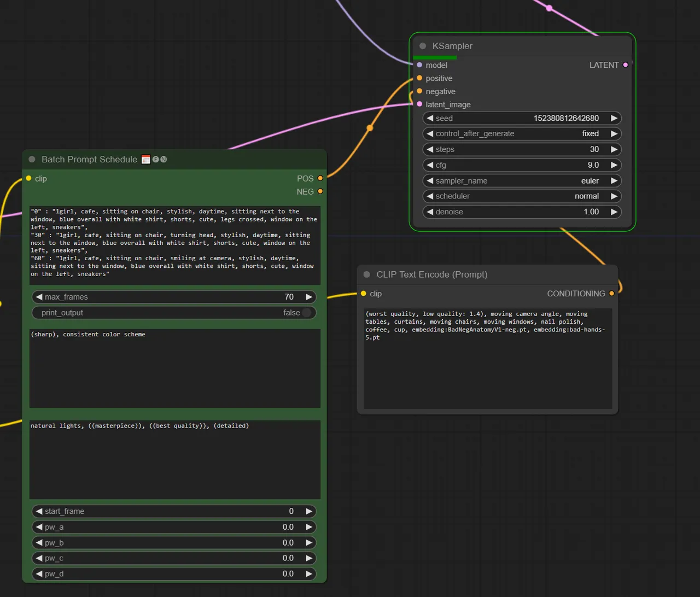Screen dimensions: 700x597
Task: Click the clip input port on Batch Prompt Schedule
Action: pyautogui.click(x=28, y=178)
